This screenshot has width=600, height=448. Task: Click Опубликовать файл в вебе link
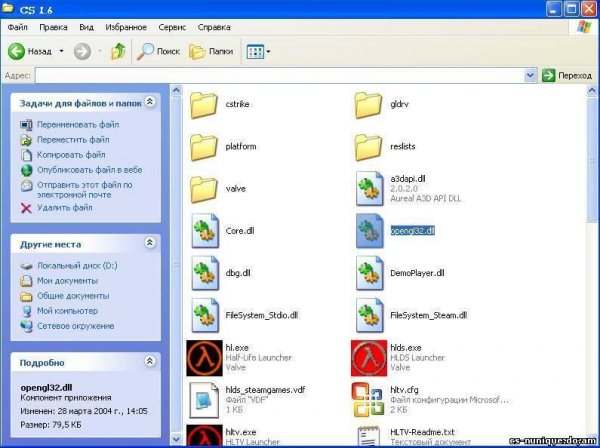[89, 170]
